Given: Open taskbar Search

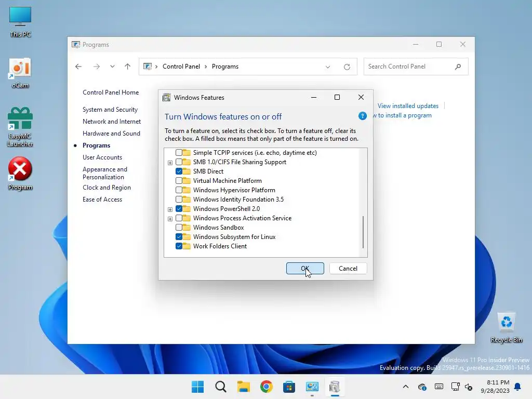Looking at the screenshot, I should (x=220, y=387).
